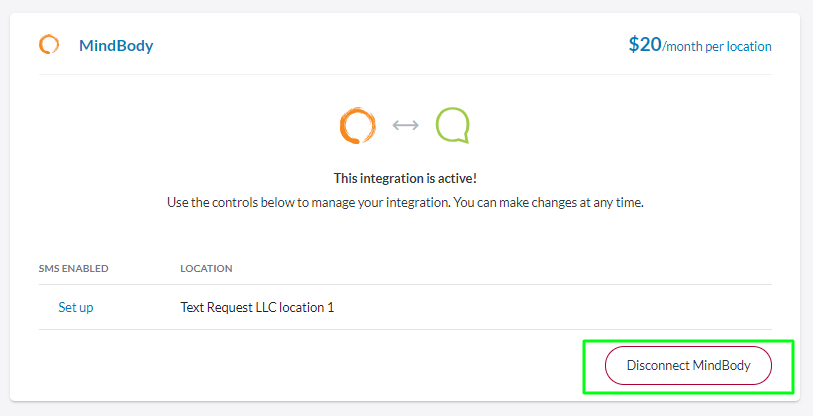Open the MindBody title link
The image size is (813, 416).
116,45
